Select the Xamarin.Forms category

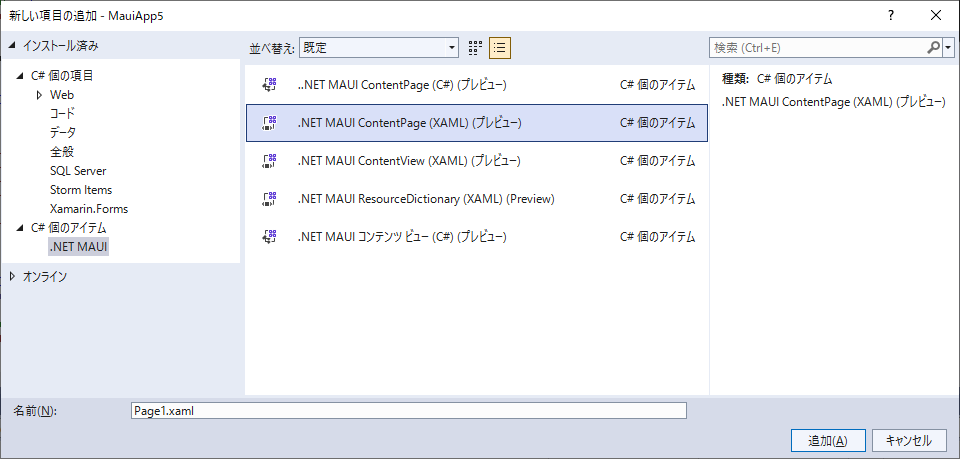point(89,209)
